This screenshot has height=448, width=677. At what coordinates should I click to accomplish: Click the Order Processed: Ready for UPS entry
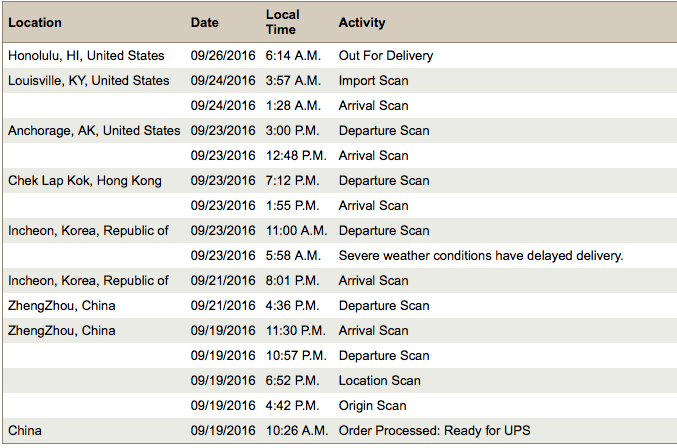tap(434, 431)
